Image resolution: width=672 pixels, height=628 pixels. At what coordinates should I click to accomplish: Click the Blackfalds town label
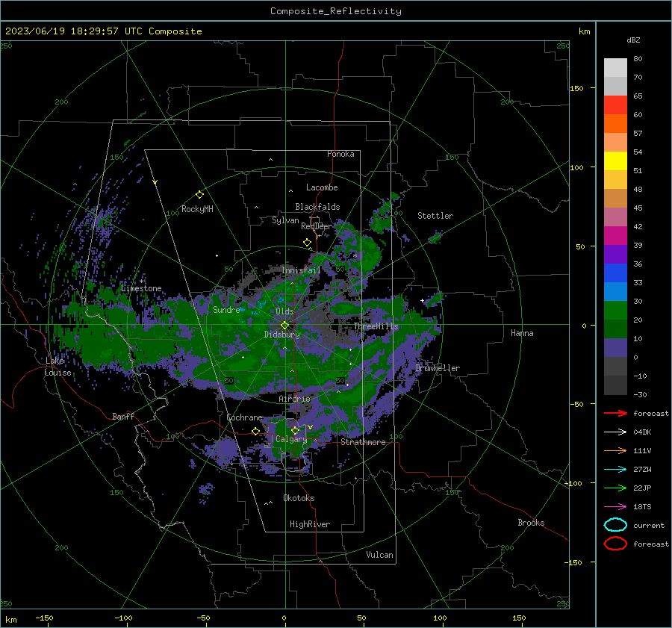317,207
